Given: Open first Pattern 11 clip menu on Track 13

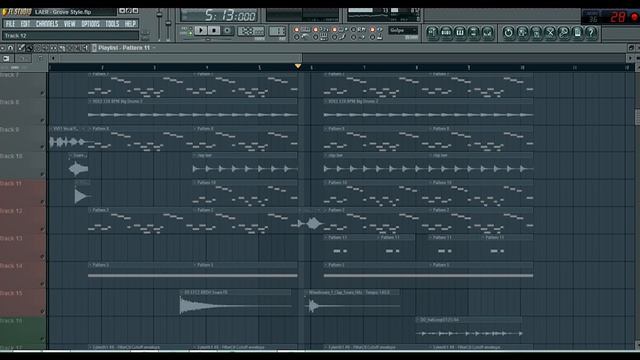Looking at the screenshot, I should [x=326, y=238].
